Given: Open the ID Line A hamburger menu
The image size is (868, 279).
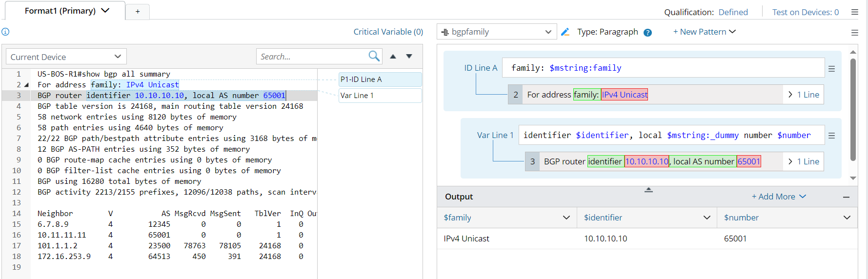Looking at the screenshot, I should (x=831, y=69).
